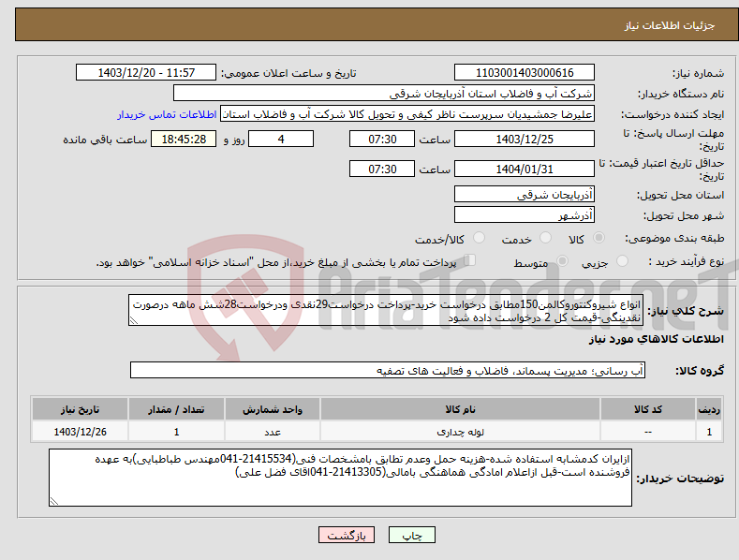Select the متوسط purchase type radio
This screenshot has width=739, height=560.
click(x=562, y=260)
